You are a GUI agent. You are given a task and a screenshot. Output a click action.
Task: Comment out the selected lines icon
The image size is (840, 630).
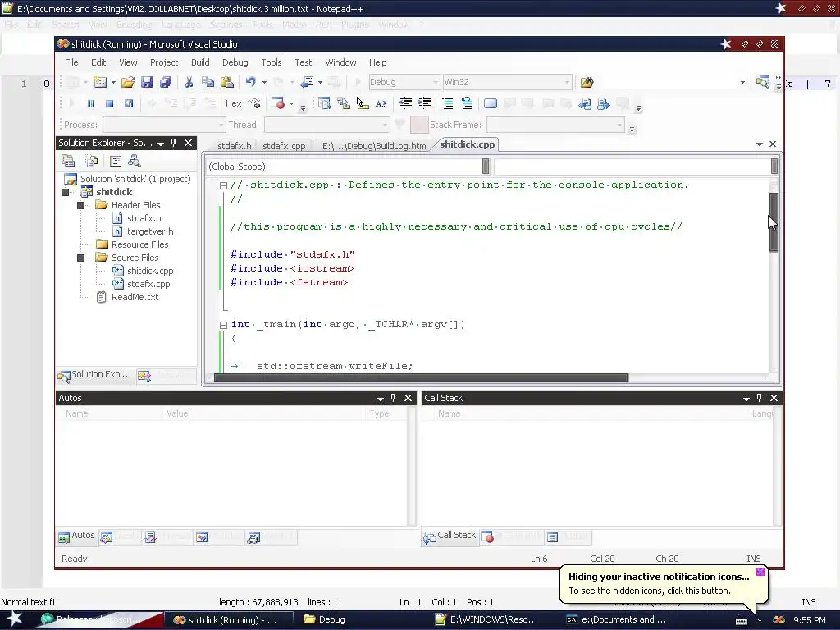coord(448,103)
